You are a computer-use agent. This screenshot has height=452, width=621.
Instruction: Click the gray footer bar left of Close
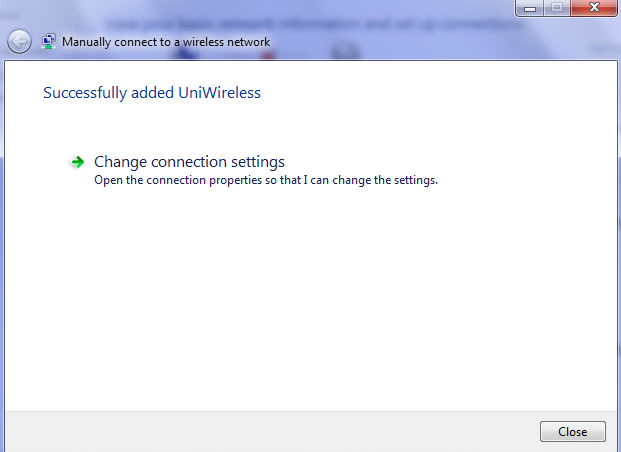point(271,432)
